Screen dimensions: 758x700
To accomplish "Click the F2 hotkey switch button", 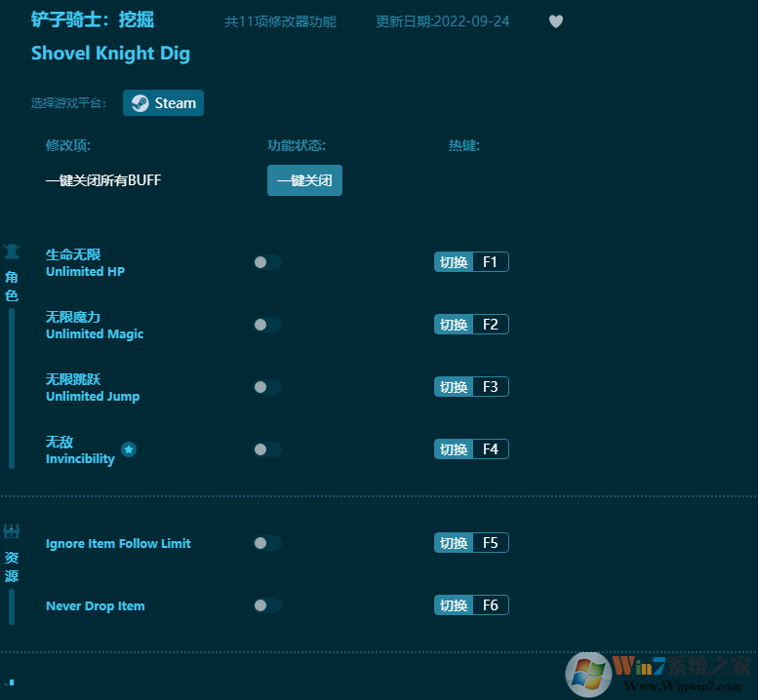I will click(x=471, y=324).
